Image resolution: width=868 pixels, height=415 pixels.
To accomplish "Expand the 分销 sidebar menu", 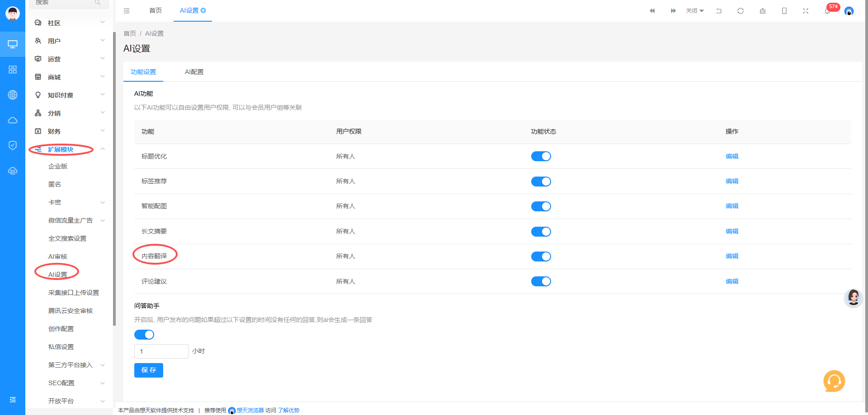I will [x=69, y=113].
